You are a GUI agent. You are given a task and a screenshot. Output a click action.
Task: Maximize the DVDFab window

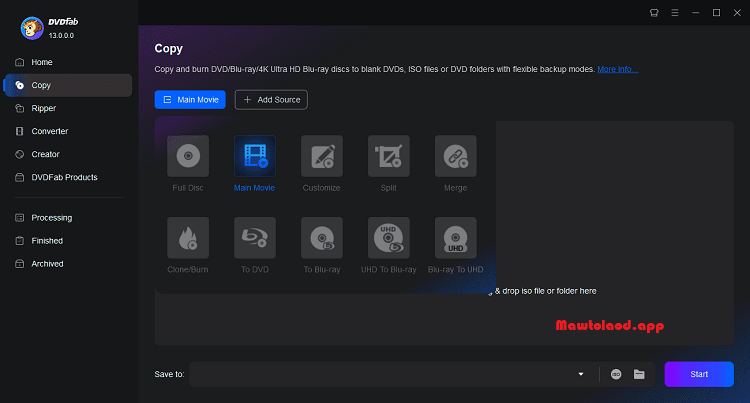(717, 13)
